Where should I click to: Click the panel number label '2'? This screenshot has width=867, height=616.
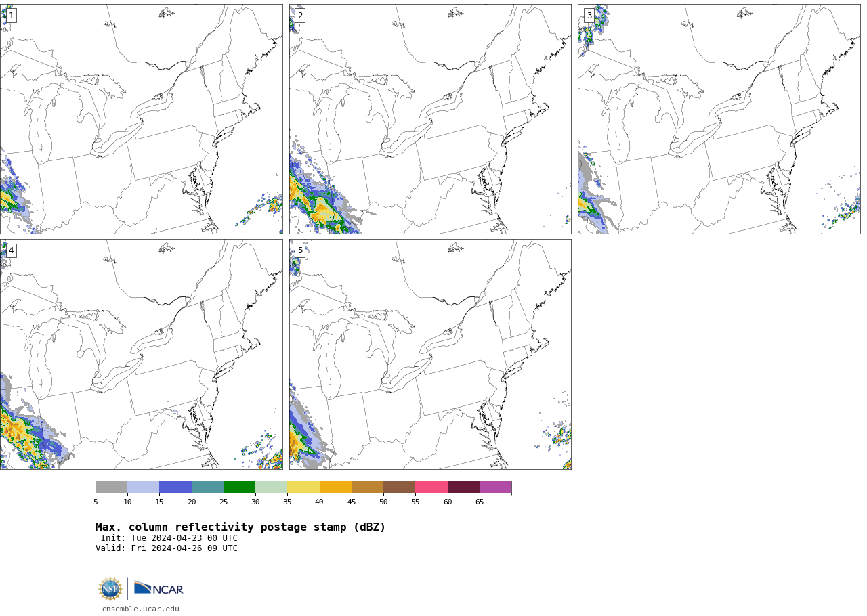[x=300, y=16]
